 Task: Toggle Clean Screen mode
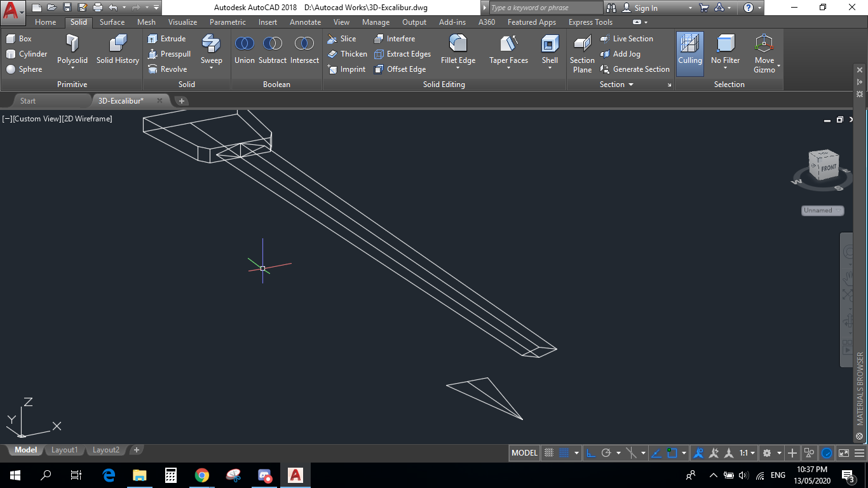(844, 453)
